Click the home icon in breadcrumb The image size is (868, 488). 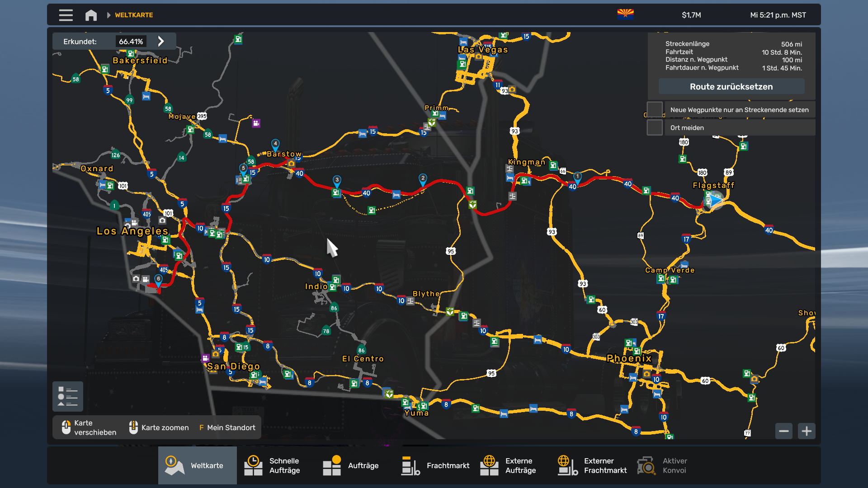[91, 15]
